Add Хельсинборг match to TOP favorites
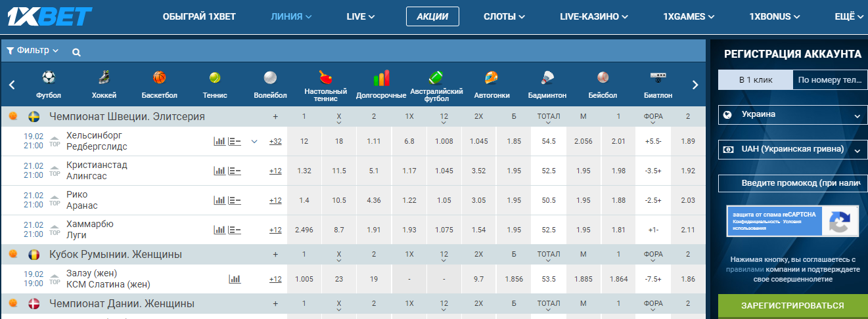 55,141
